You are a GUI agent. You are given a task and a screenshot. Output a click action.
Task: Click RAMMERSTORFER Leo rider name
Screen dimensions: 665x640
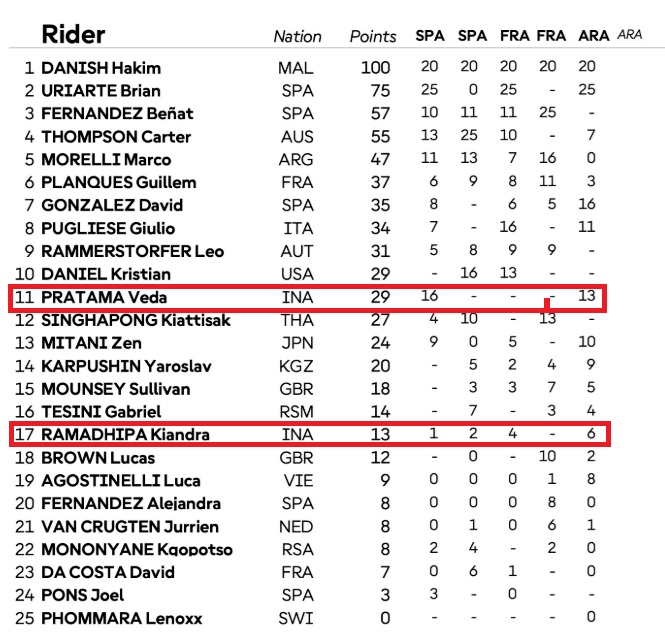pos(132,251)
